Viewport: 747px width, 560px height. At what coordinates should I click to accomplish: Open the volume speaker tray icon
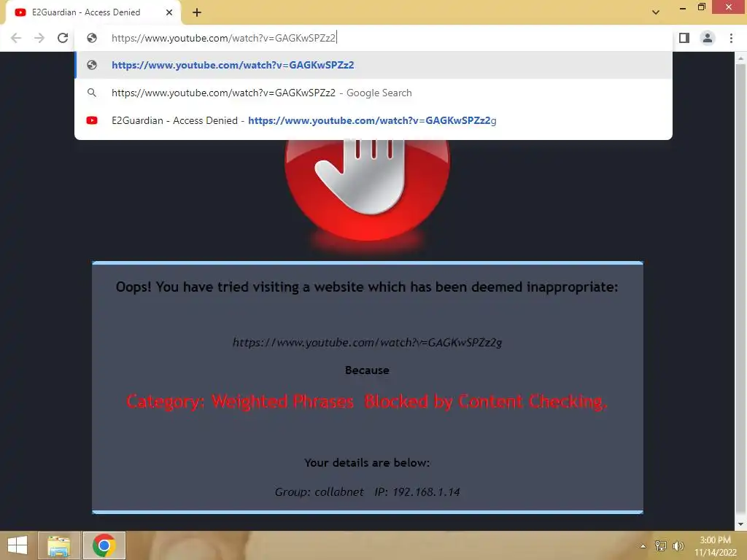678,546
